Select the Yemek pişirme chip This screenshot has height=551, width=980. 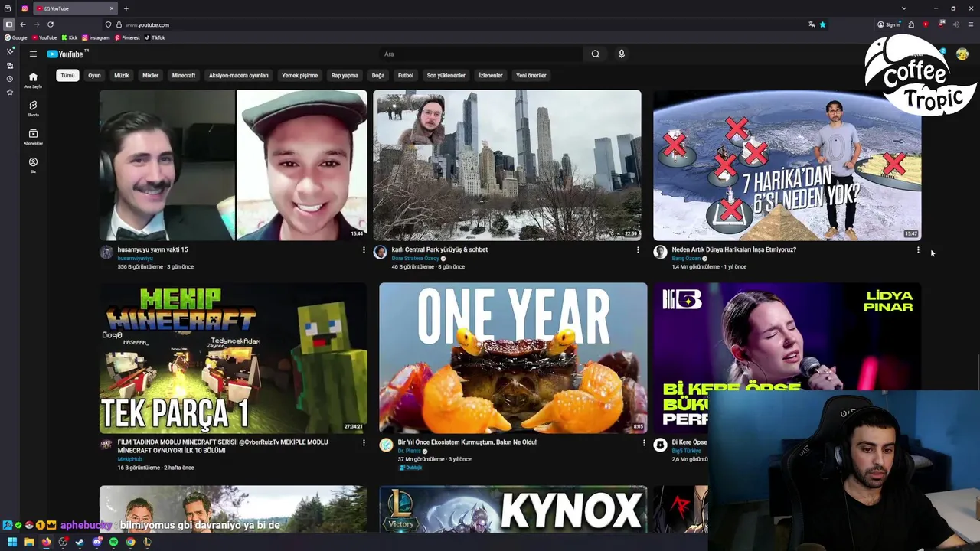[x=299, y=75]
